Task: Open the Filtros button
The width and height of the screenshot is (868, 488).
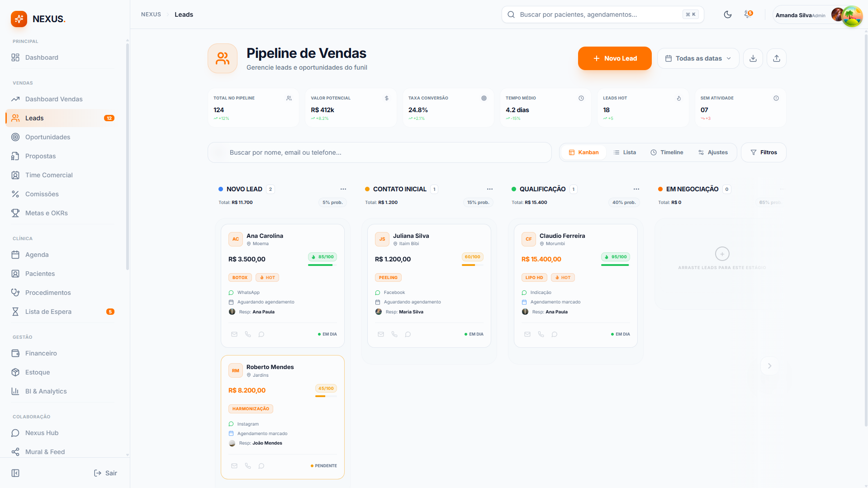Action: point(764,152)
